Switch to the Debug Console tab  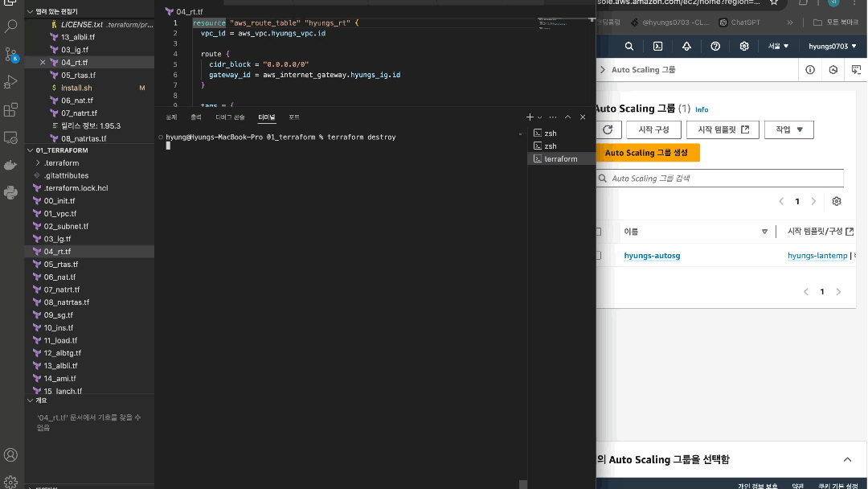coord(230,117)
